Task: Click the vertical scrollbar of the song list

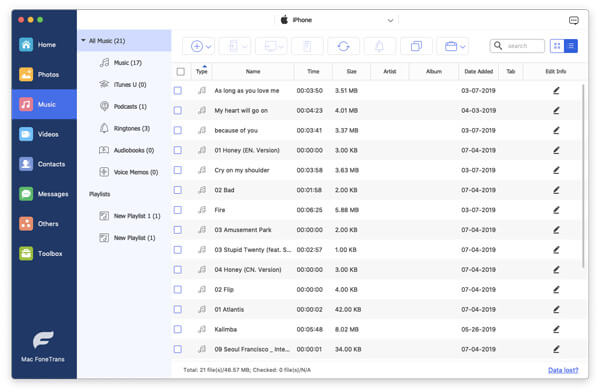Action: coord(583,176)
